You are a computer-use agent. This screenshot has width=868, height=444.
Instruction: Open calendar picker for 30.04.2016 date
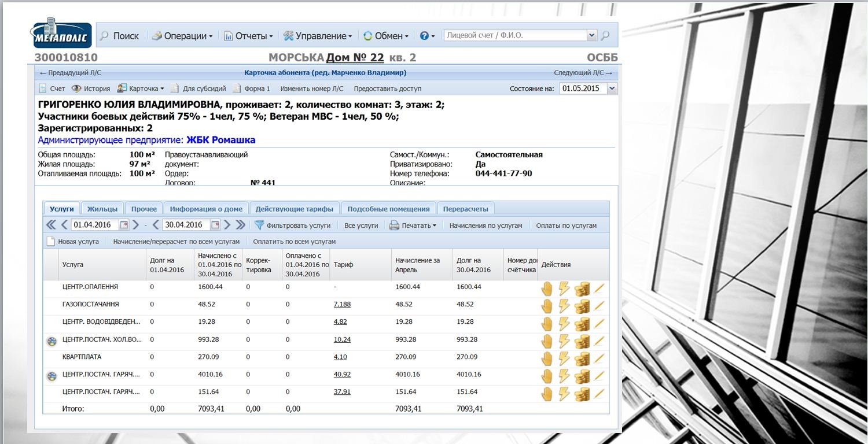(215, 225)
